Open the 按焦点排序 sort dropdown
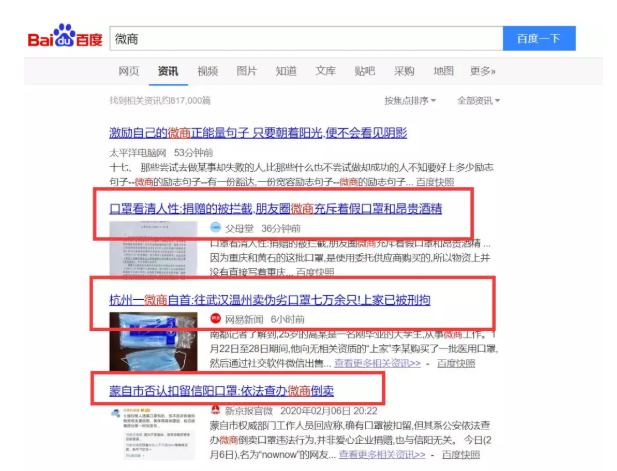The width and height of the screenshot is (617, 471). (x=410, y=101)
